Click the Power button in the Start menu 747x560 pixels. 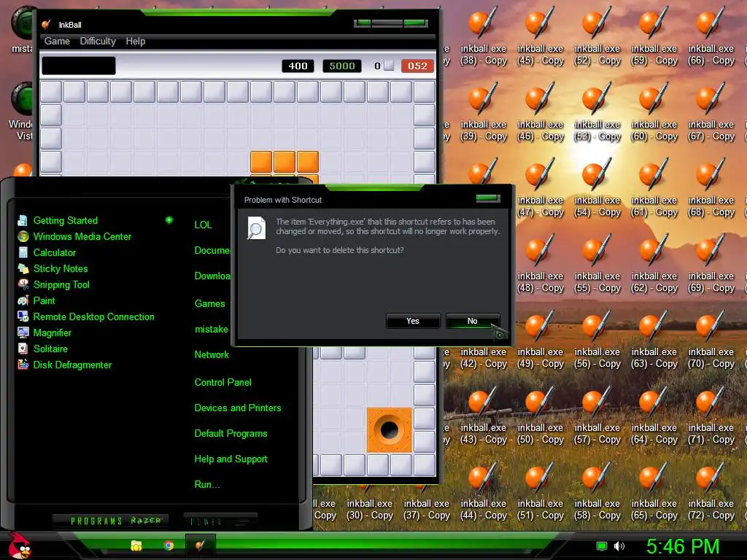click(x=220, y=521)
